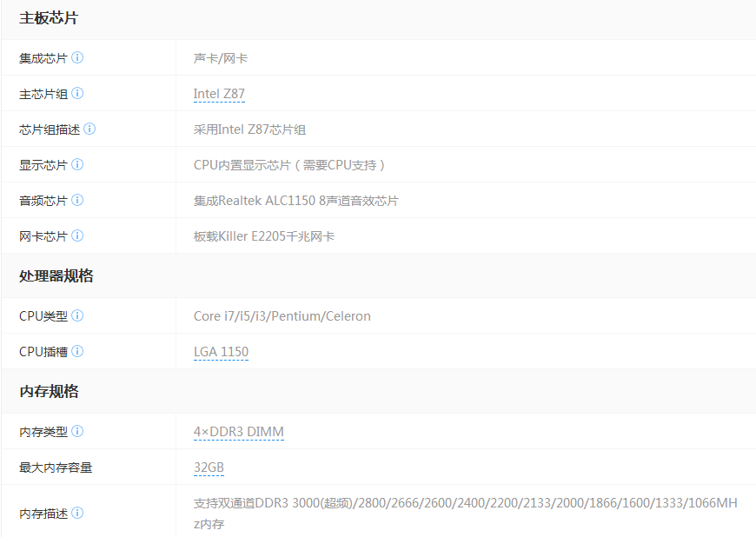Click the CPU内置显示芯片 value text
This screenshot has height=537, width=756.
[289, 165]
